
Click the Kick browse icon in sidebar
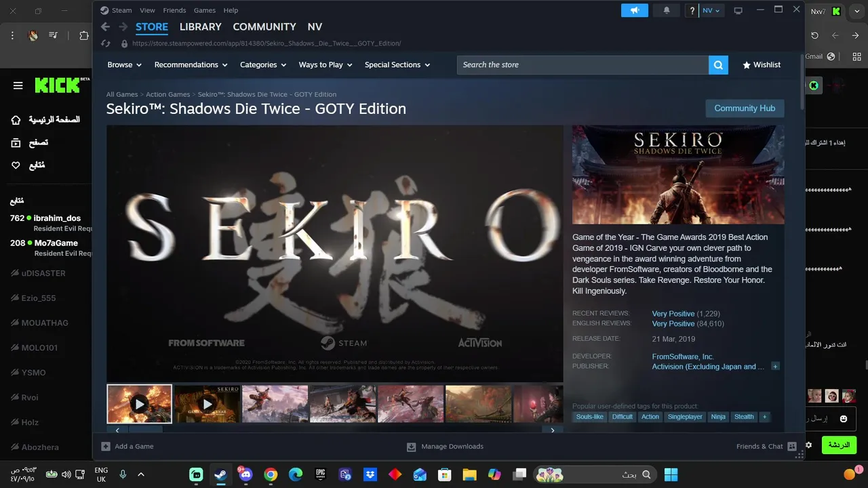point(16,142)
